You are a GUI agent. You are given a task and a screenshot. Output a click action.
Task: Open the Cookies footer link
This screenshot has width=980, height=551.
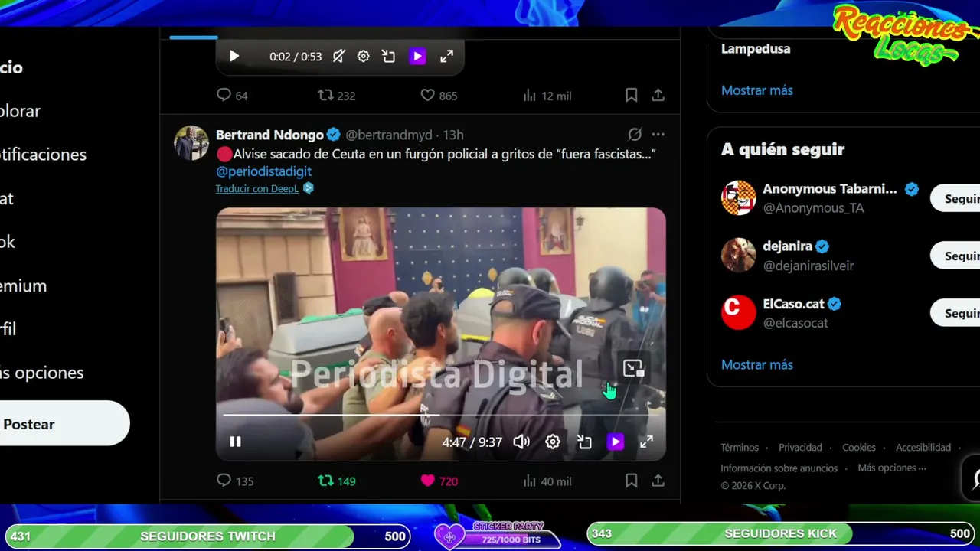pos(859,448)
